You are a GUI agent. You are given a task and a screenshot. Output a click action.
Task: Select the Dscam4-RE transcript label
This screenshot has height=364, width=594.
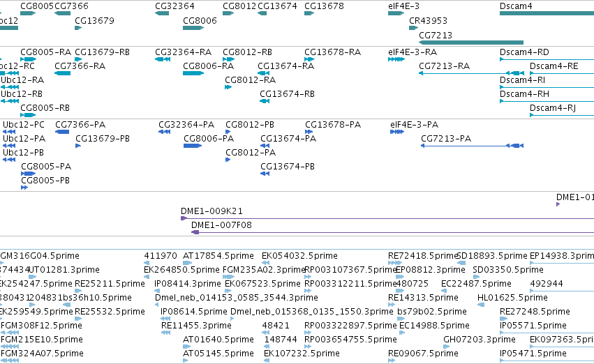[x=554, y=66]
